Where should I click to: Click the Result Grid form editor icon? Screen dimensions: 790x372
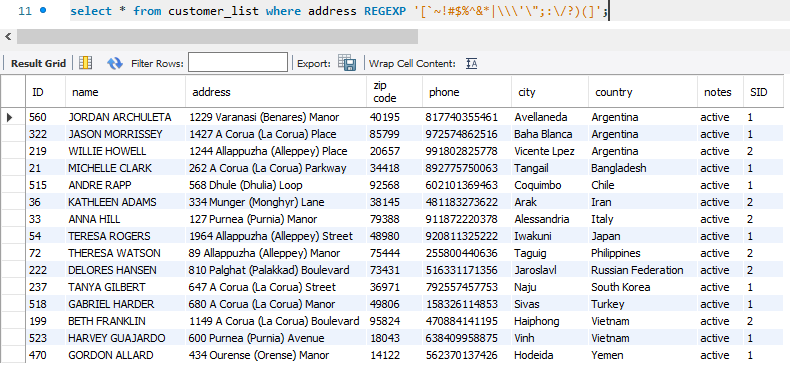[86, 63]
